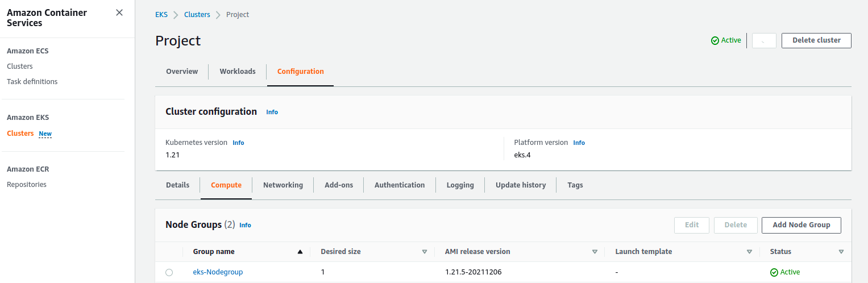
Task: Open the Workloads tab
Action: coord(238,72)
